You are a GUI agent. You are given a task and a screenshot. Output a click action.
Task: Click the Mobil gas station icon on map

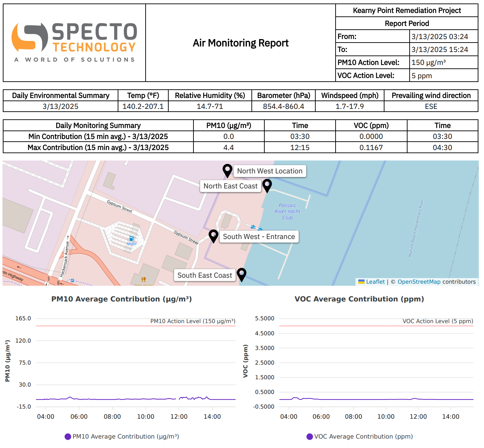click(x=132, y=239)
